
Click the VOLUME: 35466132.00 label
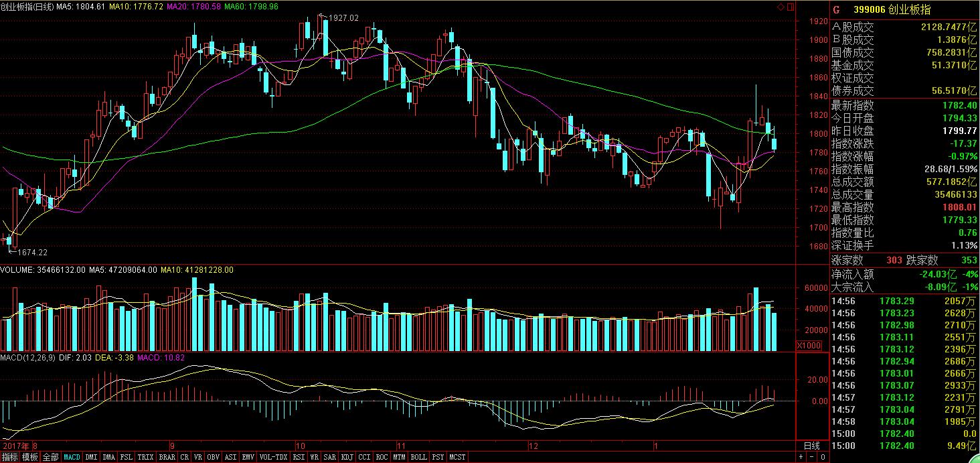click(x=43, y=270)
